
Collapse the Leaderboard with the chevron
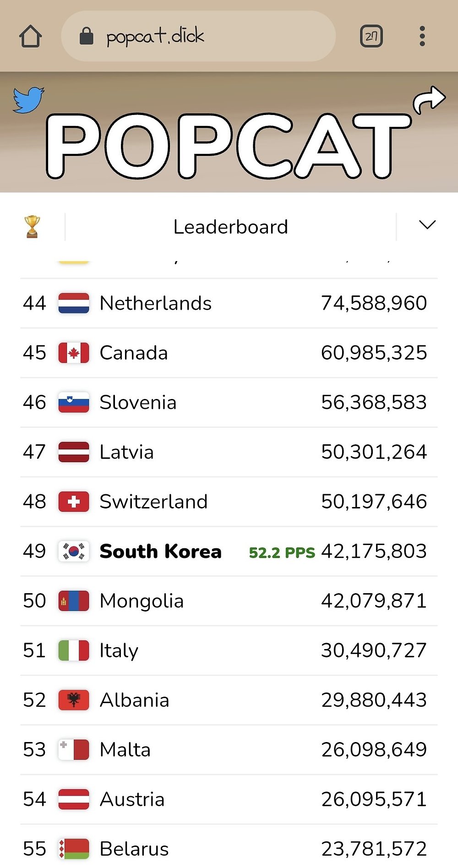click(427, 225)
